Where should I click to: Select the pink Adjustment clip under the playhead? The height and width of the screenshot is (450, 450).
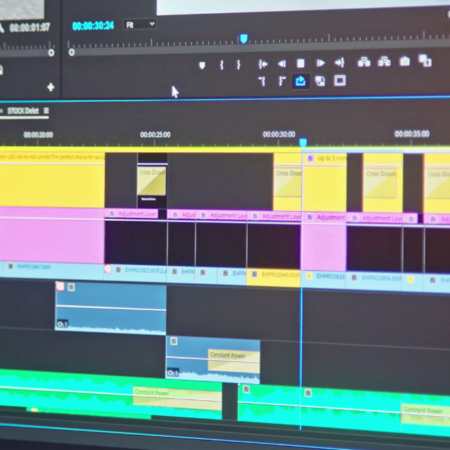click(x=323, y=243)
